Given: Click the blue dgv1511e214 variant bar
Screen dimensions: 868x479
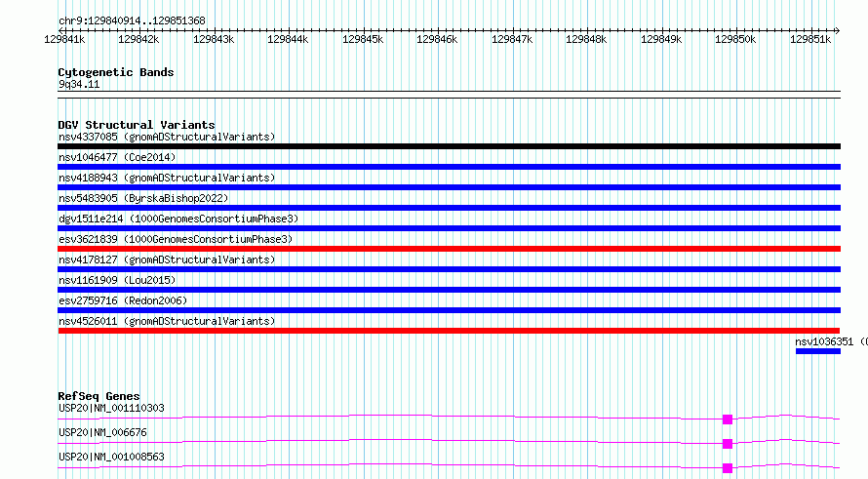Looking at the screenshot, I should [449, 228].
